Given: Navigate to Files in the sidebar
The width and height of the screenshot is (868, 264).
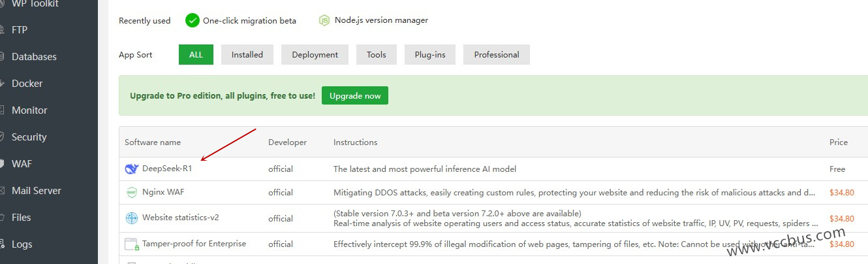Looking at the screenshot, I should point(21,218).
